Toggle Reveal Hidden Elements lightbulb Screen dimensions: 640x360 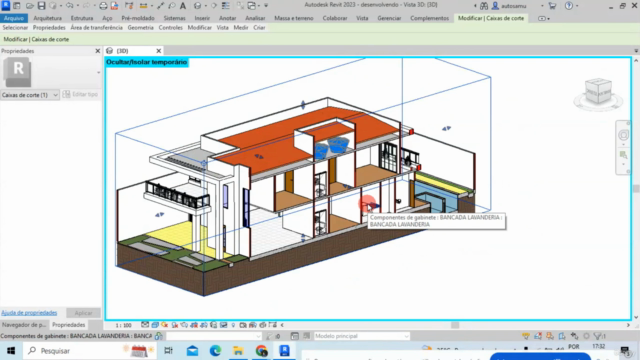233,325
